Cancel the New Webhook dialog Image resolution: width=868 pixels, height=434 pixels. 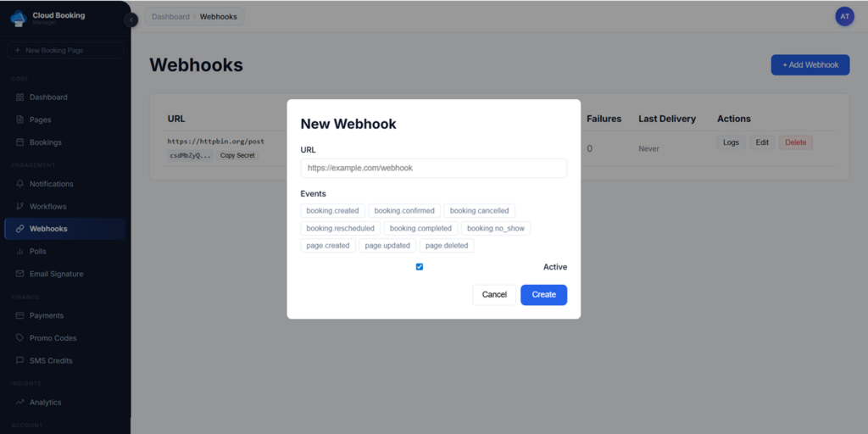[x=494, y=295]
